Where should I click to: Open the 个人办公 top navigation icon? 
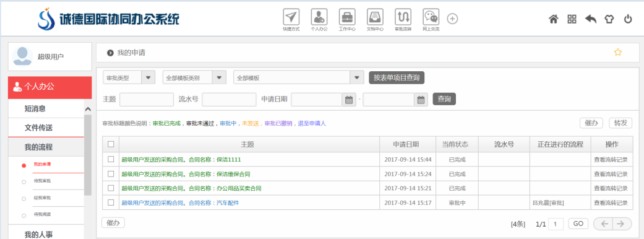319,17
